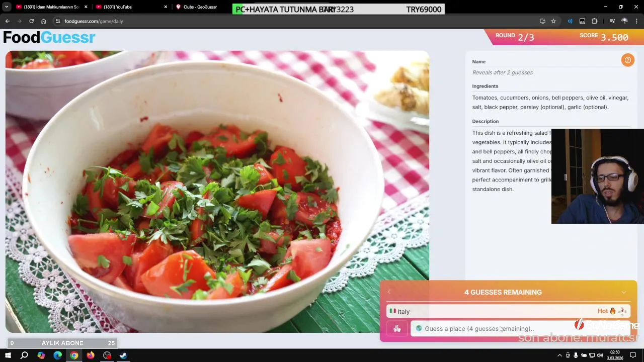Click the 'Ingredients' heading

point(485,86)
